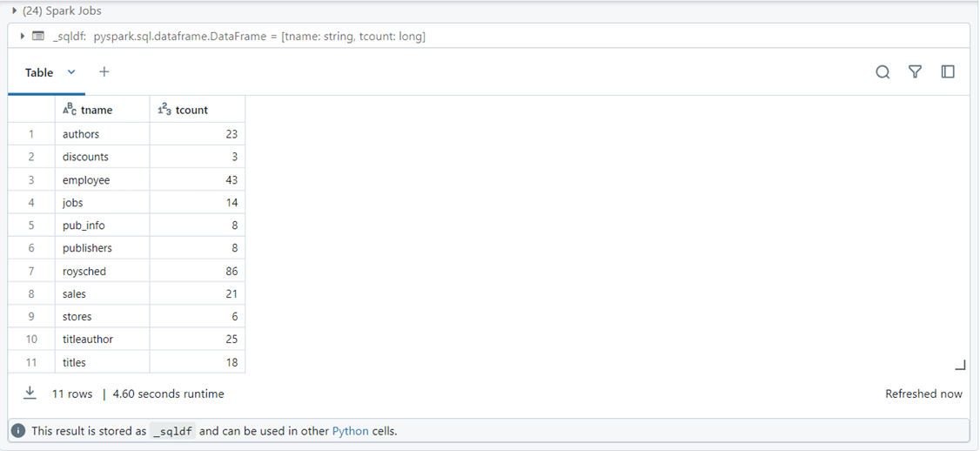The width and height of the screenshot is (980, 451).
Task: Select the authors cell in first row
Action: point(81,134)
